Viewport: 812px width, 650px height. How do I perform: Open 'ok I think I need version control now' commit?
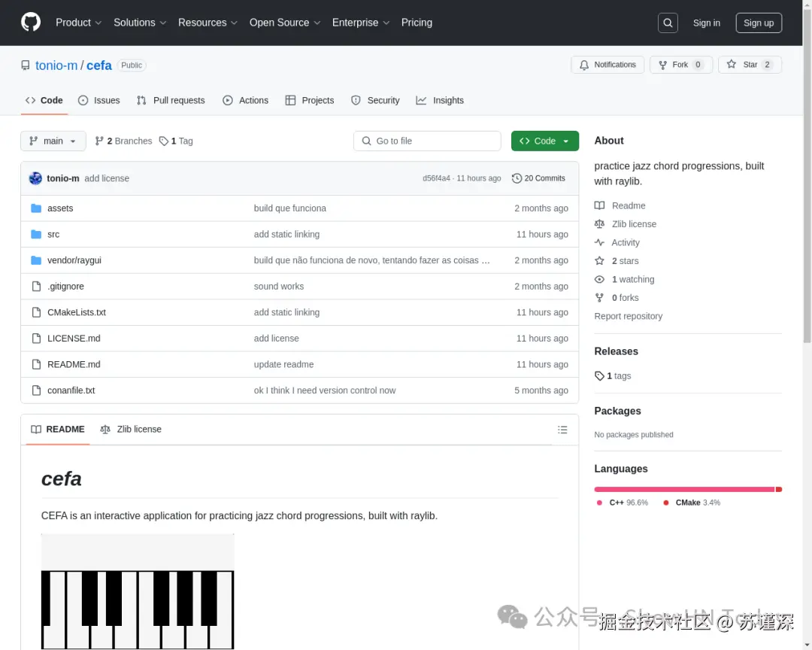click(325, 390)
